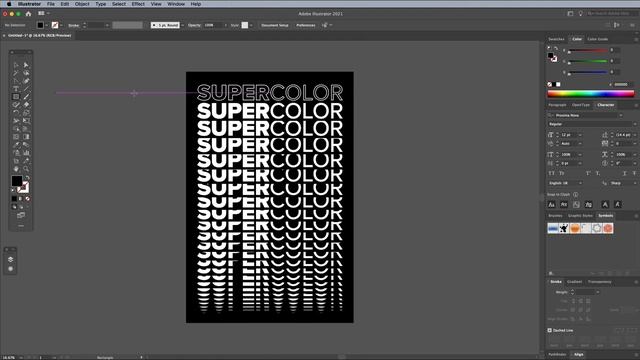Click the Subscript character button
The width and height of the screenshot is (640, 360).
pos(598,173)
